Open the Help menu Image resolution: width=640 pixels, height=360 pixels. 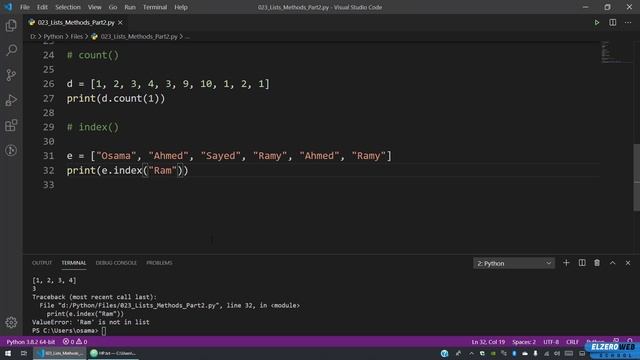(x=181, y=7)
